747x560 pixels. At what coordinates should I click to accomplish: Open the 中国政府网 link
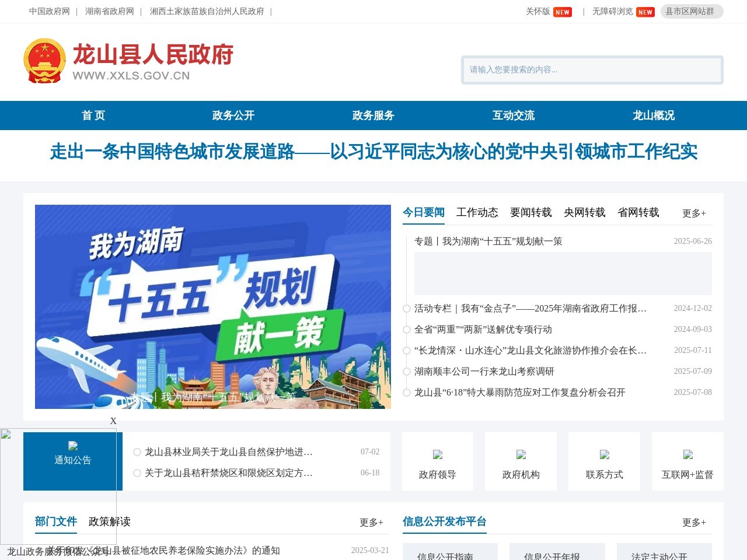click(x=49, y=11)
